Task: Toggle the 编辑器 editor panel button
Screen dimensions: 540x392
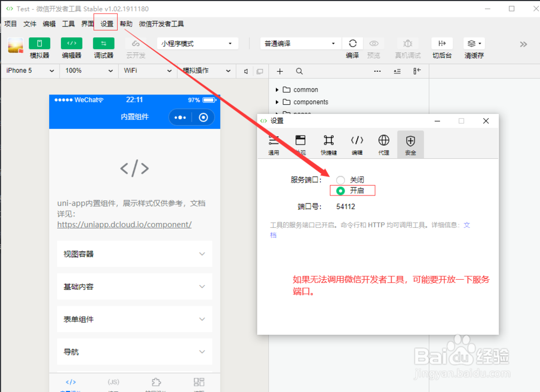Action: coord(71,43)
